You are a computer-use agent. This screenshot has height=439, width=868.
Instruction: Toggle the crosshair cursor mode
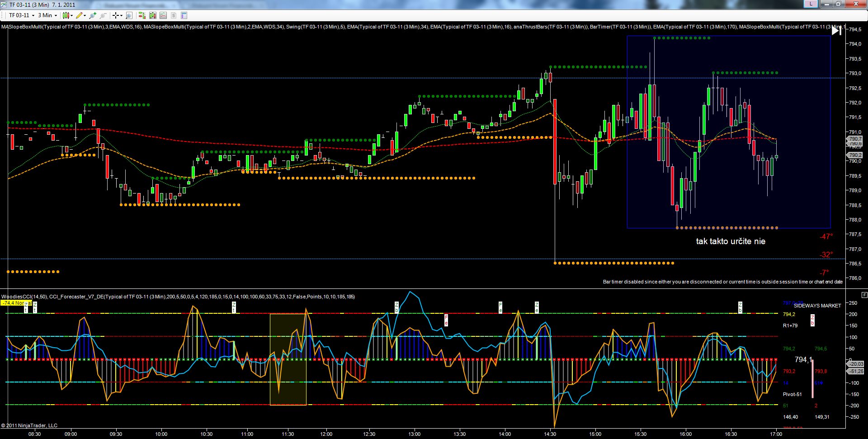[x=116, y=15]
